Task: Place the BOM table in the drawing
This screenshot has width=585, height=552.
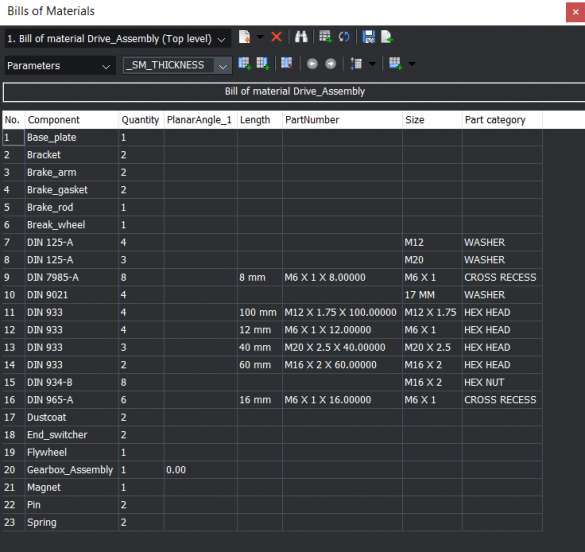Action: click(x=325, y=37)
